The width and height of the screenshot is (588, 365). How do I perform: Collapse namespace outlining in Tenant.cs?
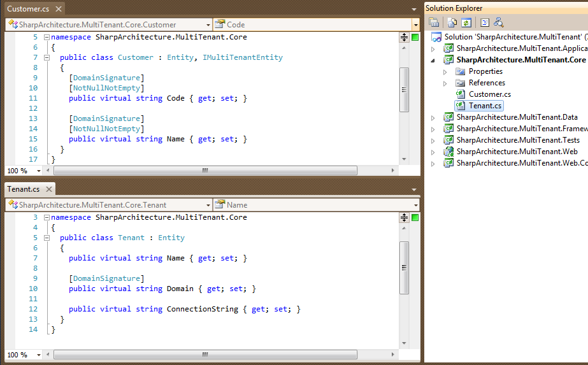pos(47,218)
